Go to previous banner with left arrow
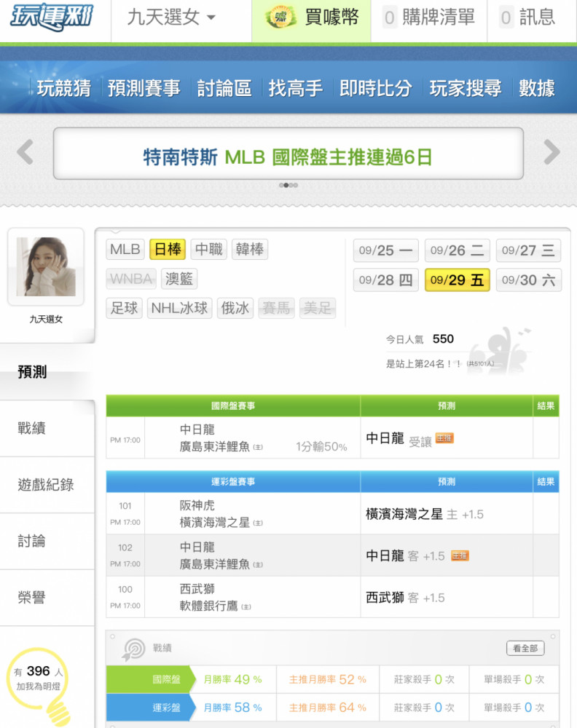The image size is (577, 728). [25, 152]
